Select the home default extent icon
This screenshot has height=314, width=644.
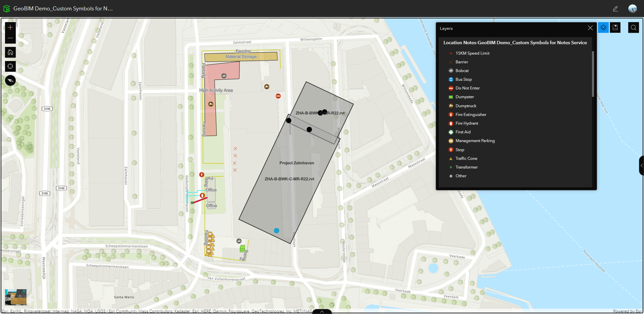point(10,52)
